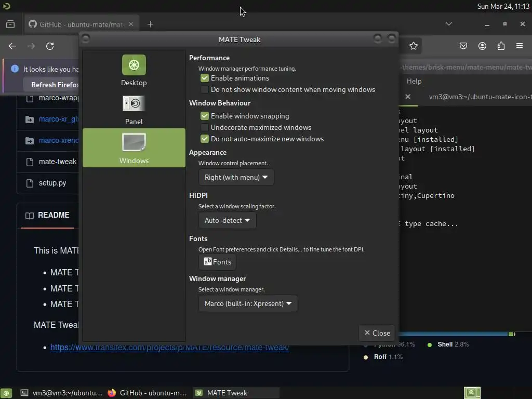Open the transifex.com project link
Screen dimensions: 532x399
pyautogui.click(x=170, y=348)
